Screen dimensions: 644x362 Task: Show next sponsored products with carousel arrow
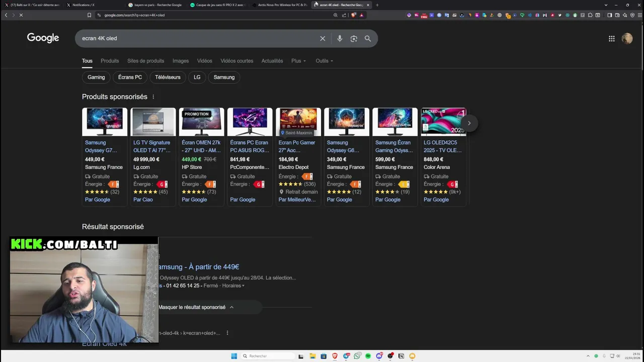tap(469, 123)
